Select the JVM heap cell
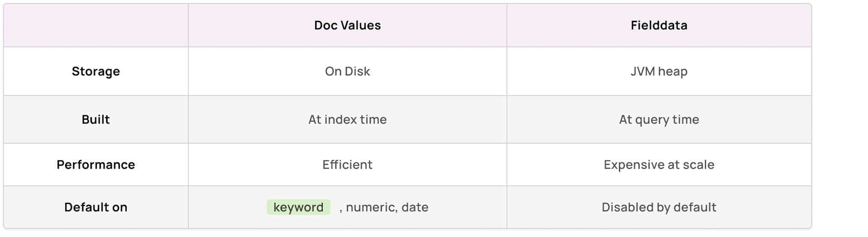 coord(659,71)
